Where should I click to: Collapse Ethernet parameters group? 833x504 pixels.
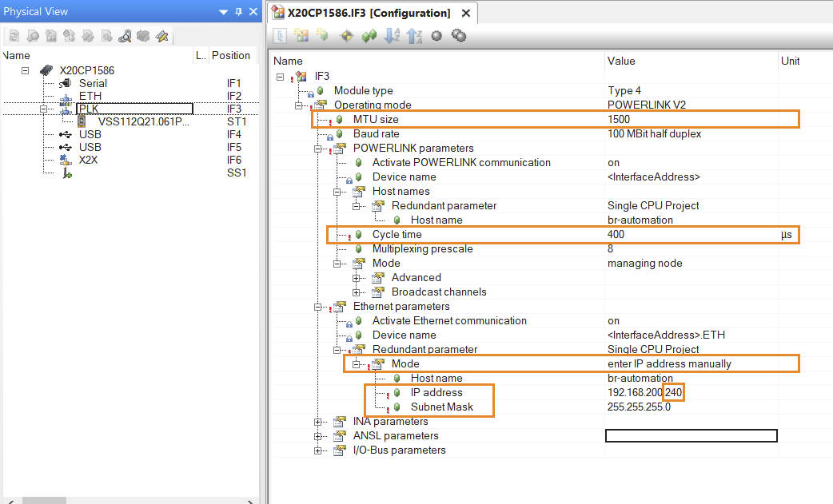tap(317, 307)
